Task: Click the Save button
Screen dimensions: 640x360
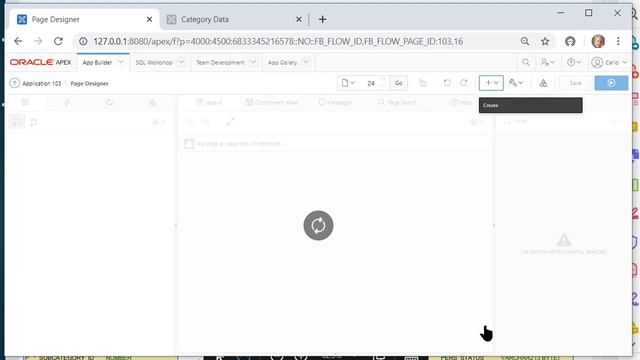Action: 576,83
